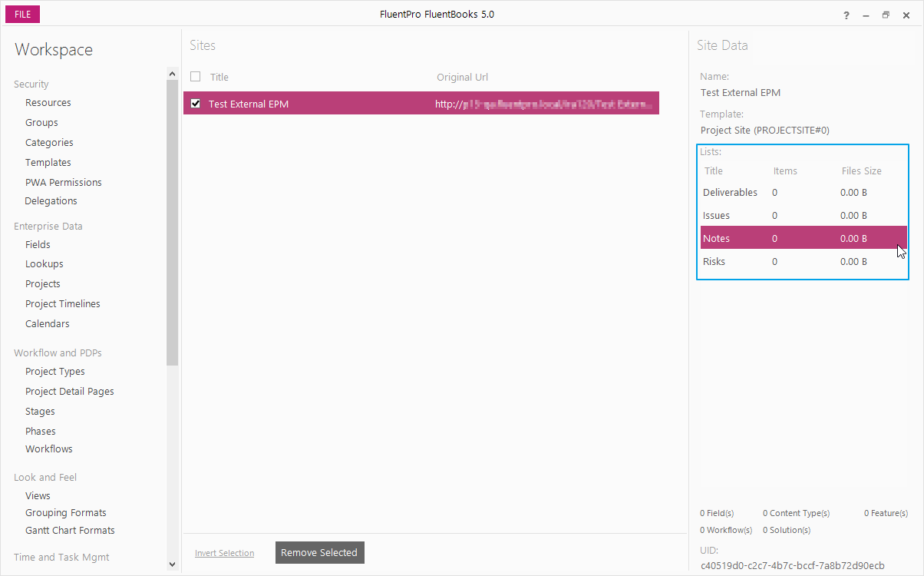
Task: Sort sites by the Original Url header
Action: pyautogui.click(x=463, y=77)
